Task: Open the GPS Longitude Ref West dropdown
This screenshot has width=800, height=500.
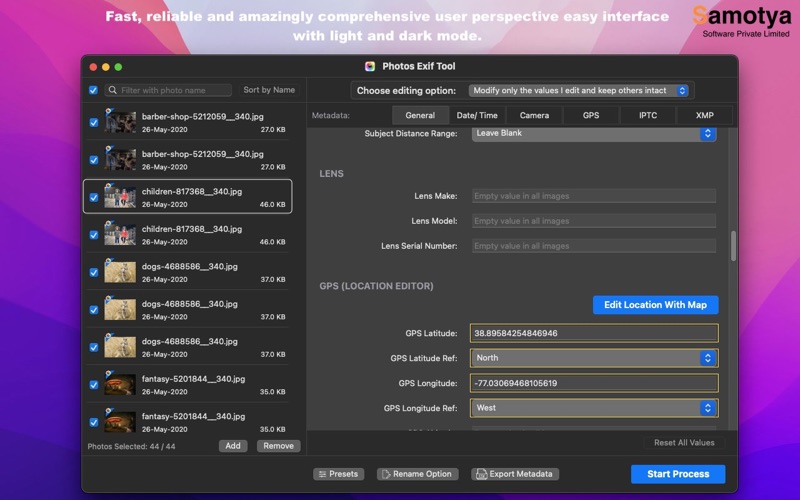Action: [594, 408]
